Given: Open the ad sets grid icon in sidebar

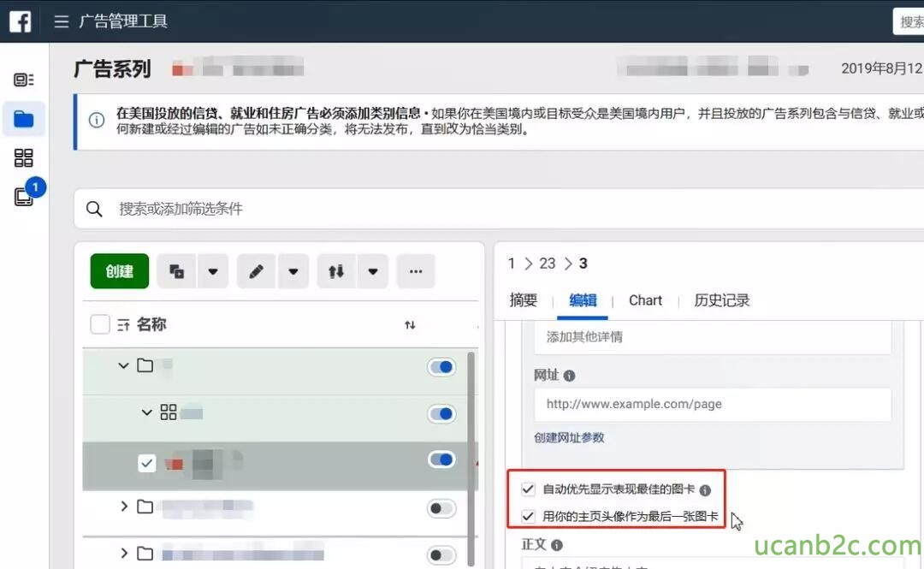Looking at the screenshot, I should click(24, 158).
